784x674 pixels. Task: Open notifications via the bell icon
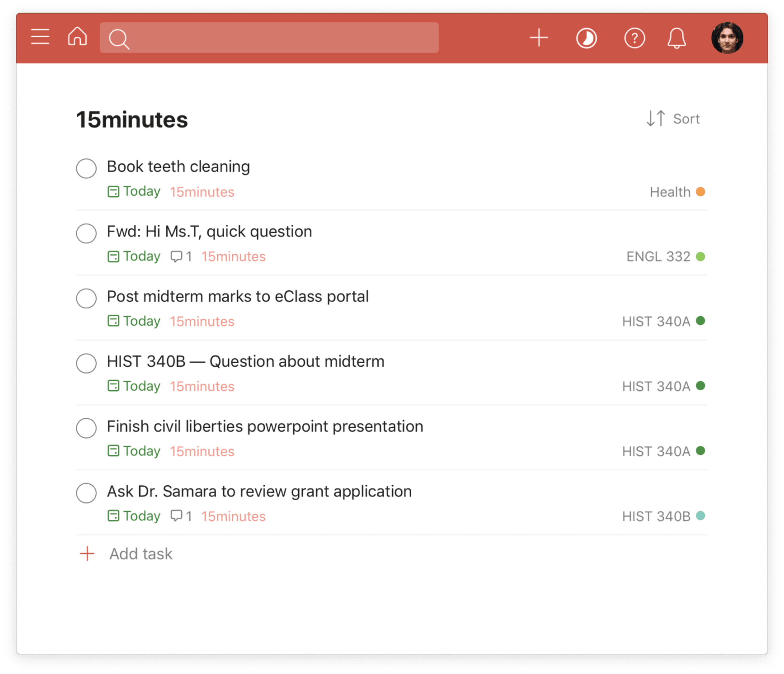point(677,37)
